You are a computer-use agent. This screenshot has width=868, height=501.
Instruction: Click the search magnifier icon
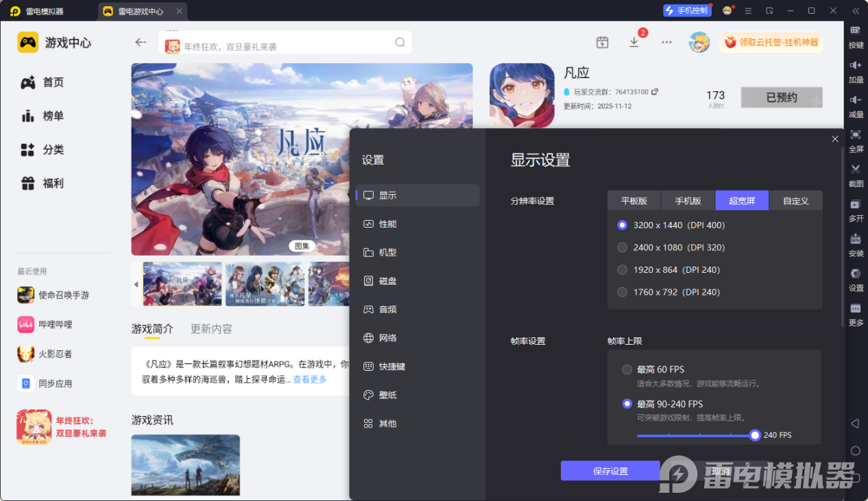coord(400,42)
